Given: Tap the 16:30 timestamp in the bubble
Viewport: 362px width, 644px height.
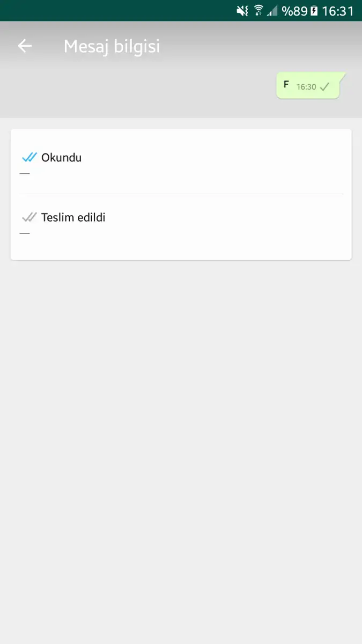Looking at the screenshot, I should (306, 86).
